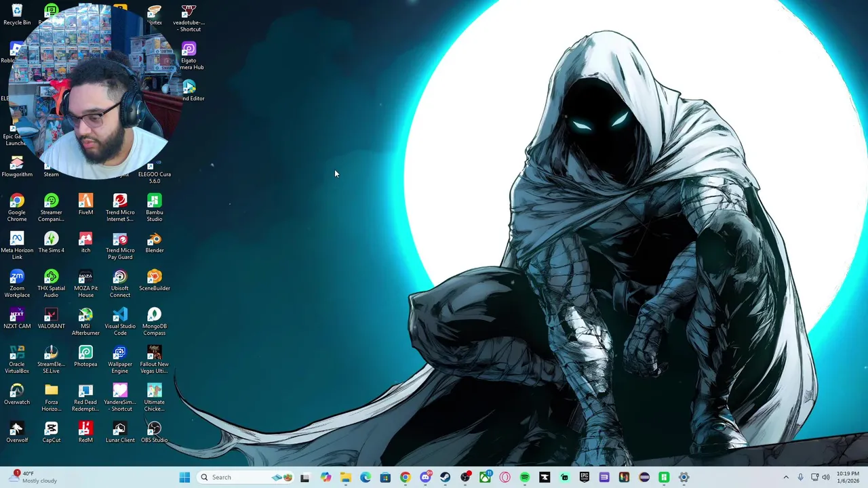The height and width of the screenshot is (488, 868).
Task: Open the Recycle Bin desktop icon
Action: coord(17,15)
